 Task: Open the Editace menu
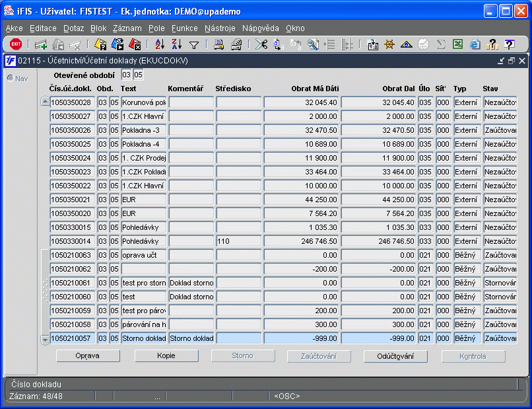coord(43,28)
